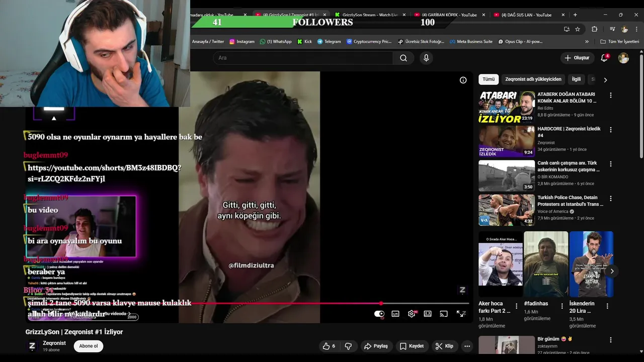The image size is (644, 362).
Task: Select the İlgili filter chip
Action: pyautogui.click(x=576, y=79)
